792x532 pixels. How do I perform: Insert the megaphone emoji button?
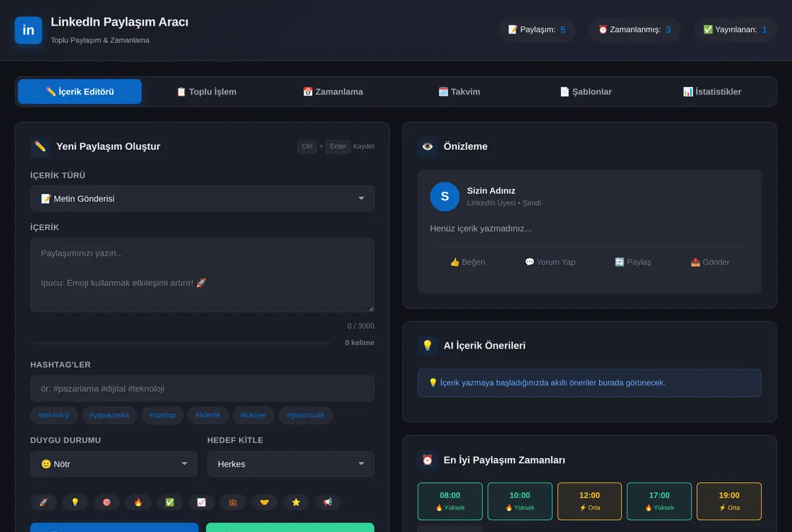(327, 502)
